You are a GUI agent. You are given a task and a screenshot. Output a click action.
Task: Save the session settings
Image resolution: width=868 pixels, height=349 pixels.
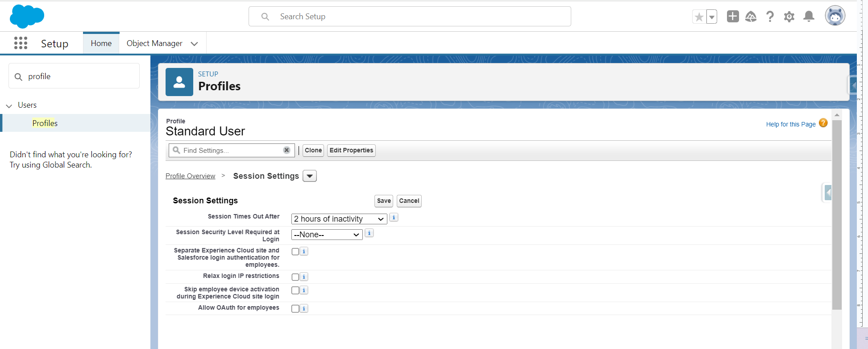[x=383, y=201]
